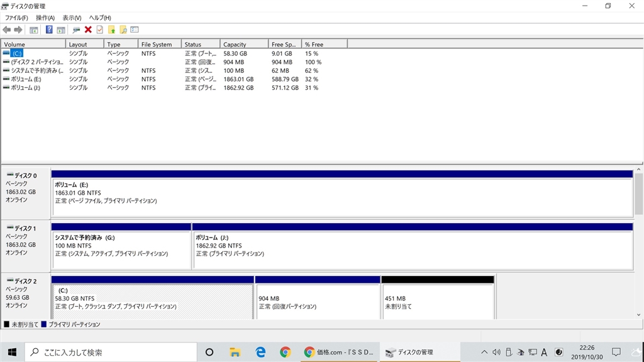644x362 pixels.
Task: Click the Forward arrow in the toolbar
Action: (18, 30)
